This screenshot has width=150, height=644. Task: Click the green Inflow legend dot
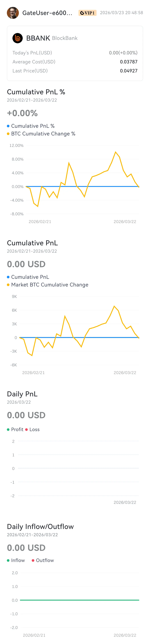click(8, 561)
